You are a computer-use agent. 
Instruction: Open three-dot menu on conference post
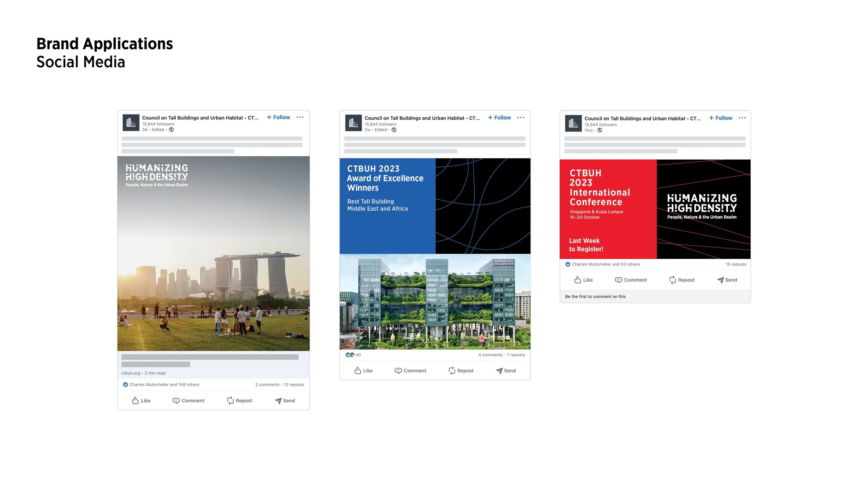[x=742, y=118]
